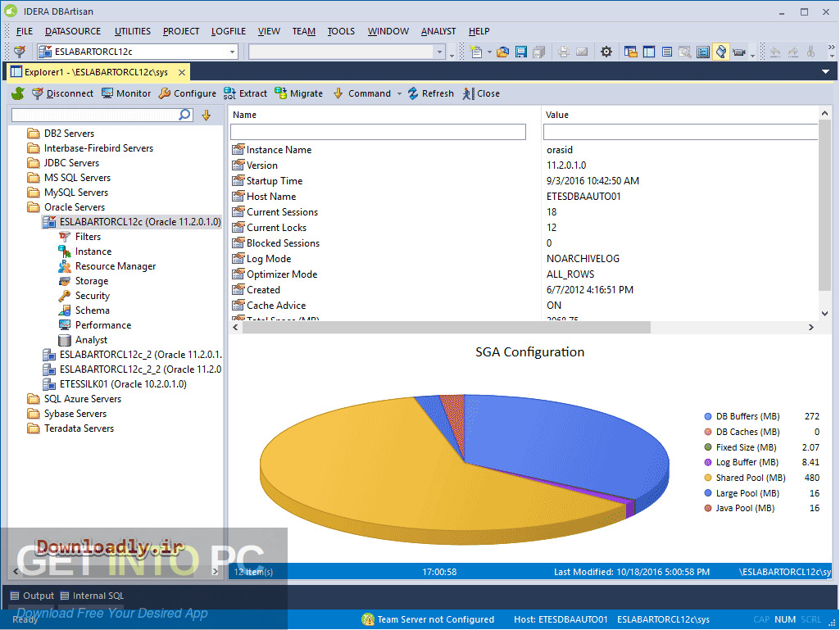Click the Explorer window icon in toolbar
The width and height of the screenshot is (840, 630).
tap(649, 52)
